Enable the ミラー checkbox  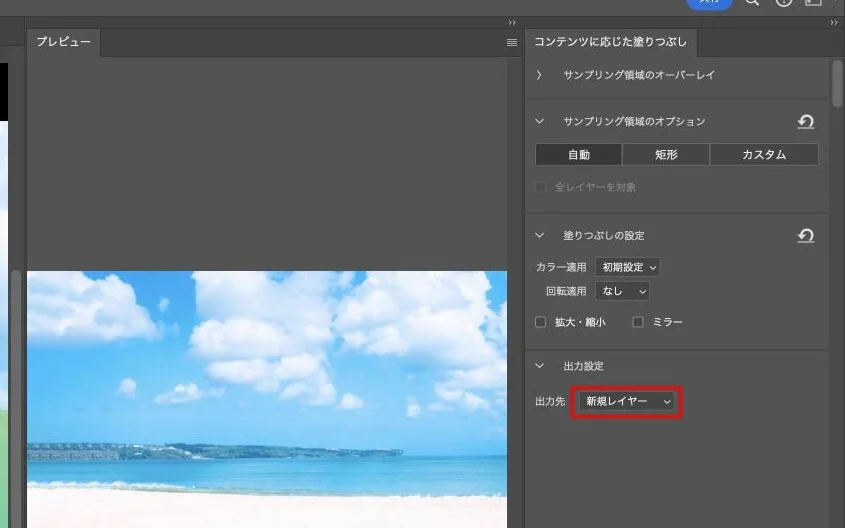pos(638,322)
